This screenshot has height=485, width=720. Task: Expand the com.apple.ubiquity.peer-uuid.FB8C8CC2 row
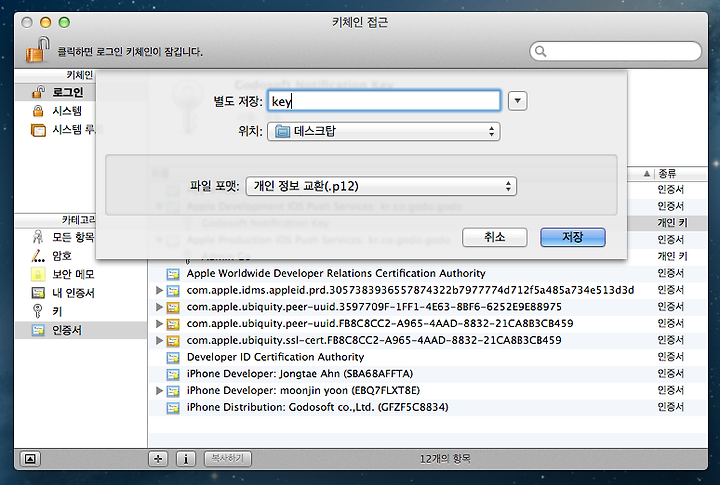point(159,324)
